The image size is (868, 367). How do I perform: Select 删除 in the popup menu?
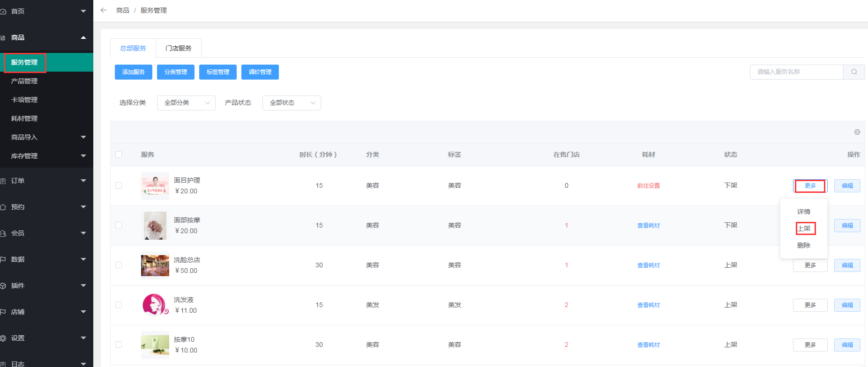804,245
